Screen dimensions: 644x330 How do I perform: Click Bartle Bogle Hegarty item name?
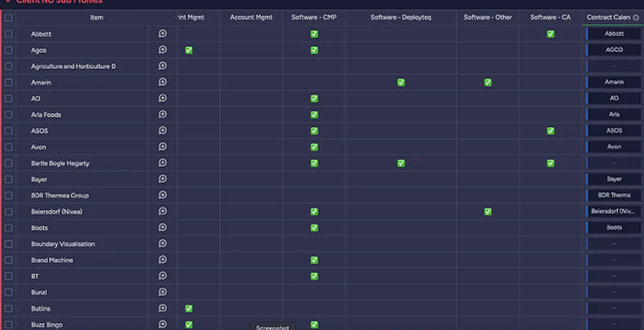tap(60, 163)
